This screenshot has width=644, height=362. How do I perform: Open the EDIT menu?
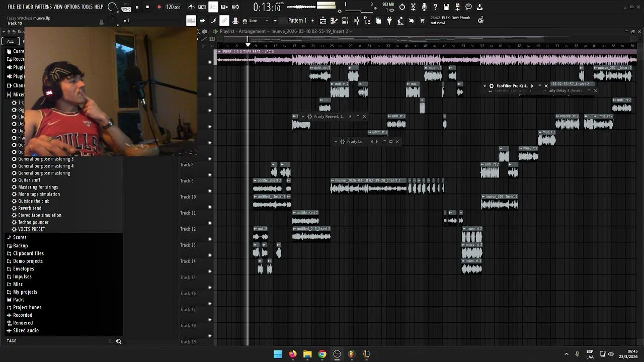click(21, 7)
